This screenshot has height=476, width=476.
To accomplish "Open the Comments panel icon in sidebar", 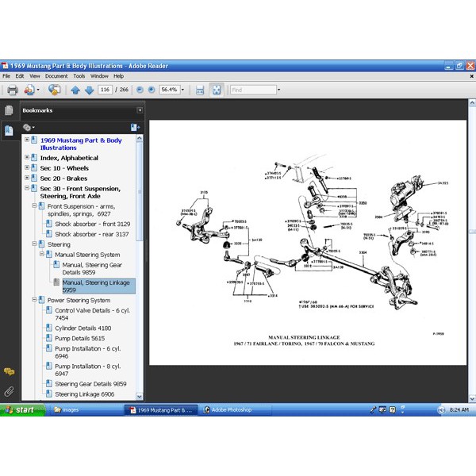I will coord(9,371).
